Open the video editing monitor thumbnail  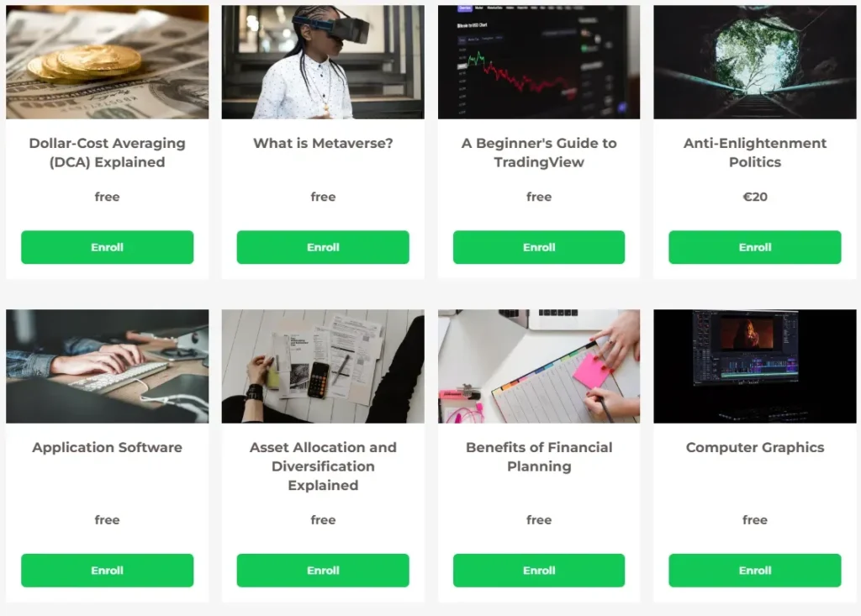(x=755, y=366)
